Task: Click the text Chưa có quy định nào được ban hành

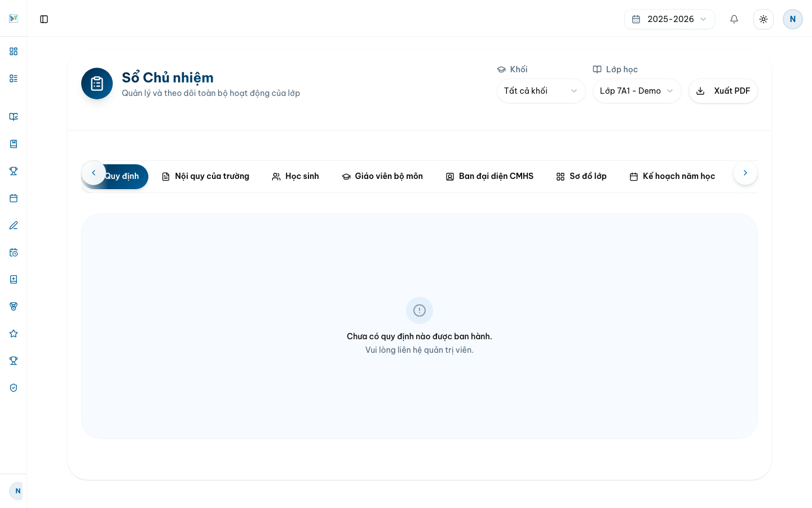Action: pos(420,336)
